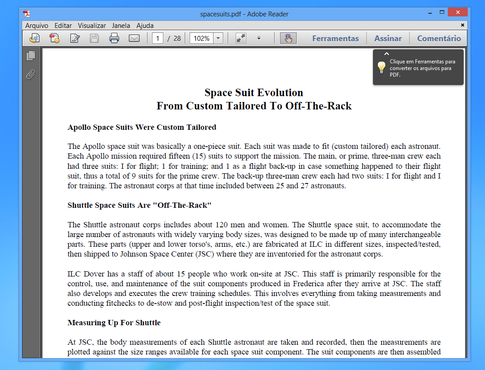Click the edit document pencil icon
The height and width of the screenshot is (370, 485).
pyautogui.click(x=75, y=38)
